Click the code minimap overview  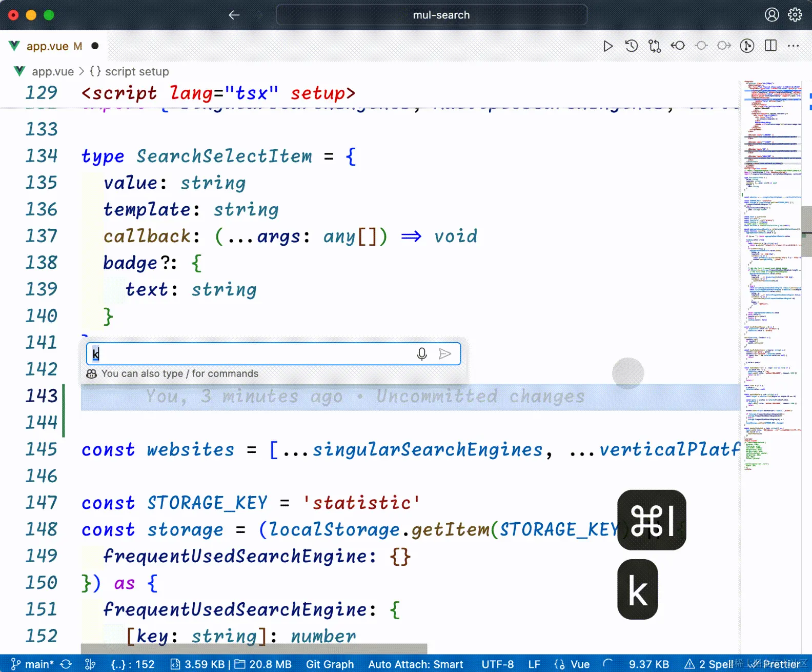tap(772, 274)
